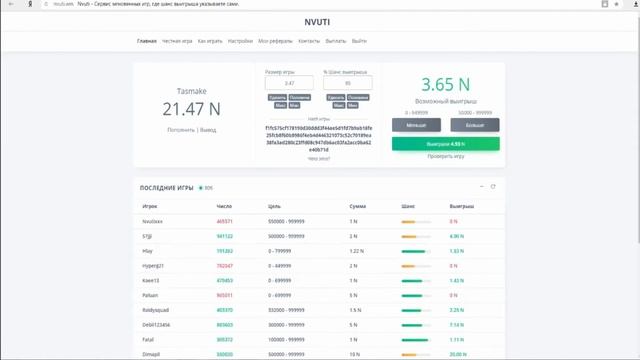640x360 pixels.
Task: Click Макс under the bet size field
Action: (280, 105)
